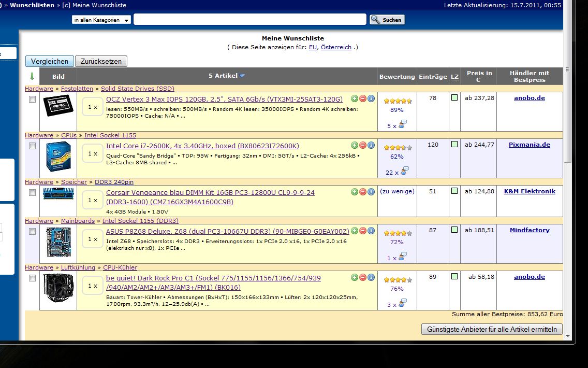Toggle the LZ checkbox for OCZ Vertex 3
The image size is (588, 368).
454,97
